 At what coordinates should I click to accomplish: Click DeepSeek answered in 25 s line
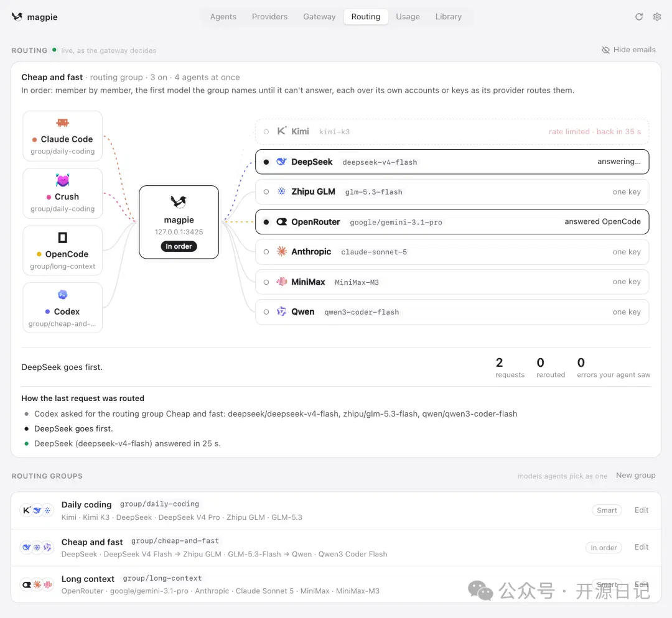pyautogui.click(x=128, y=444)
